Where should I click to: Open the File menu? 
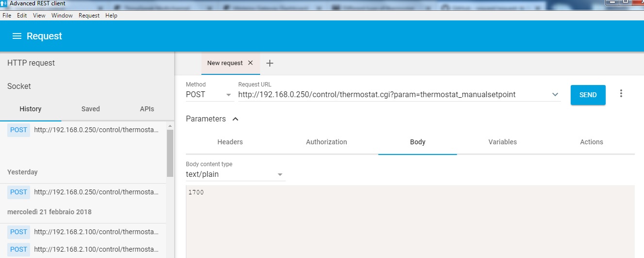(7, 16)
